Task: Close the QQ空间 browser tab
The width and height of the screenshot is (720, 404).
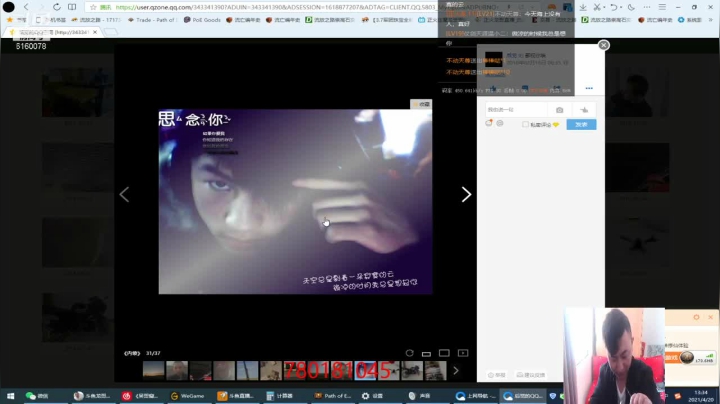Action: tap(95, 32)
